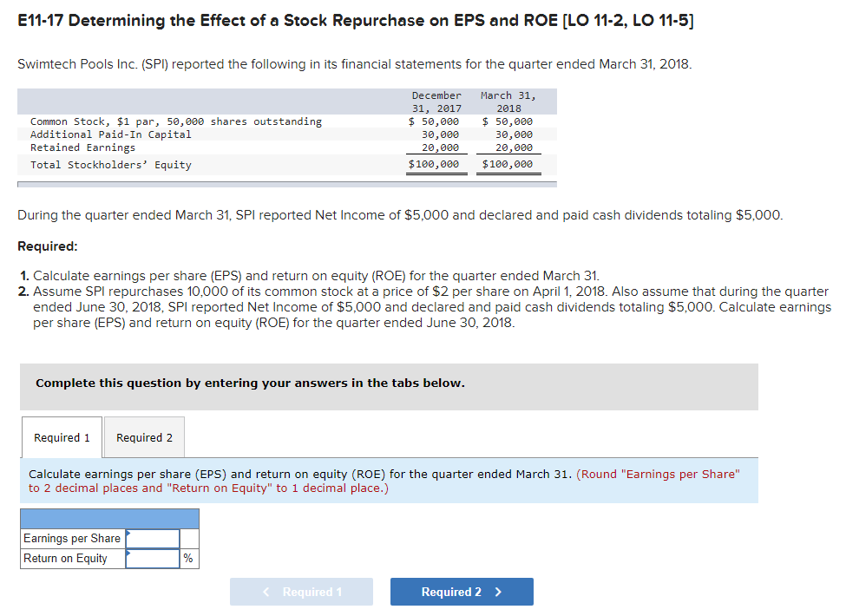Screen dimensions: 846x616
Task: Click the blue header bar of the answer table
Action: [109, 518]
